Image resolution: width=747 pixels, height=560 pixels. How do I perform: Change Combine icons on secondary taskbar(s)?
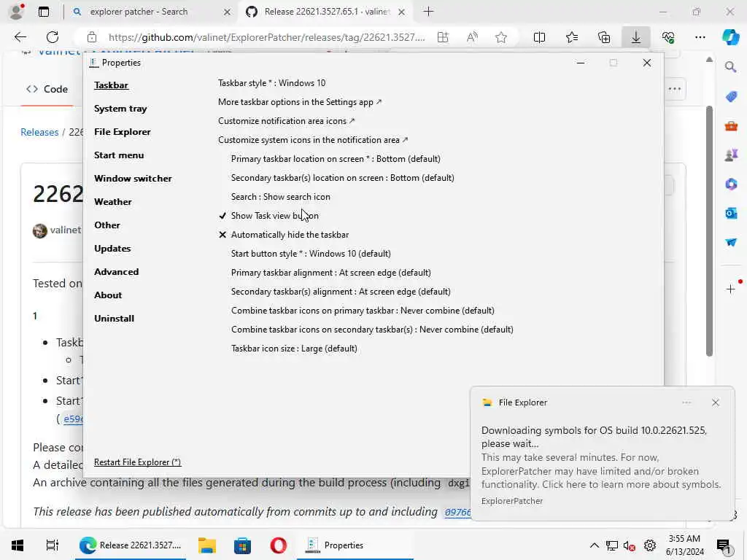(x=372, y=330)
